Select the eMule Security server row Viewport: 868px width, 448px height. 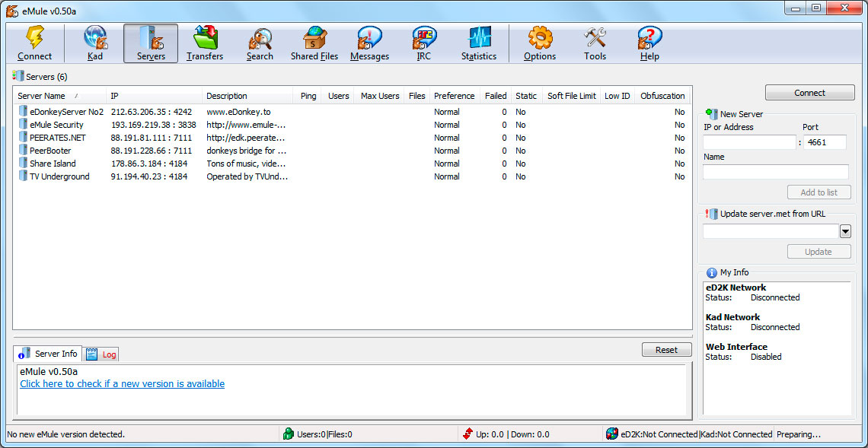coord(352,125)
